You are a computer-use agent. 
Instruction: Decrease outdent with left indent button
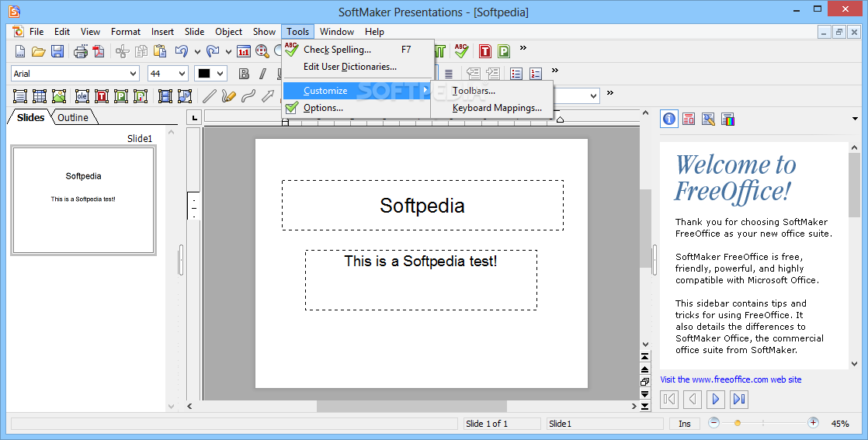(x=474, y=74)
